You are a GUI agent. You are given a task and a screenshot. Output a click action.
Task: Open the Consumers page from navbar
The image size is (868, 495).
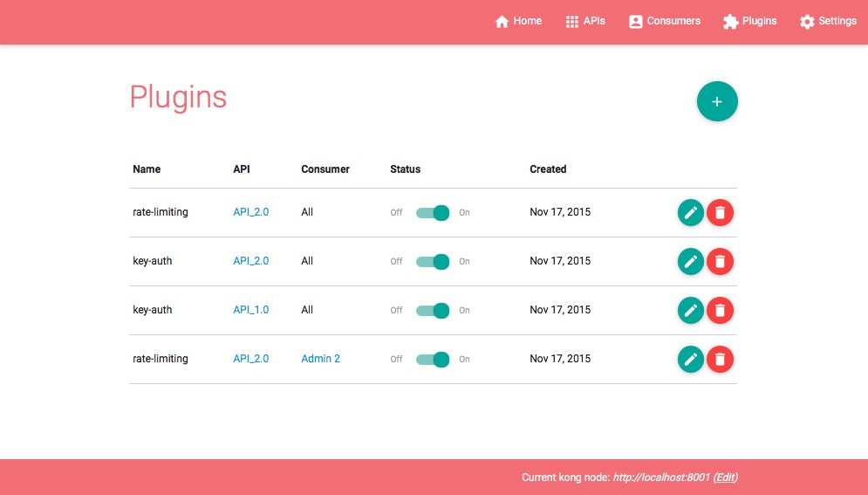tap(665, 21)
